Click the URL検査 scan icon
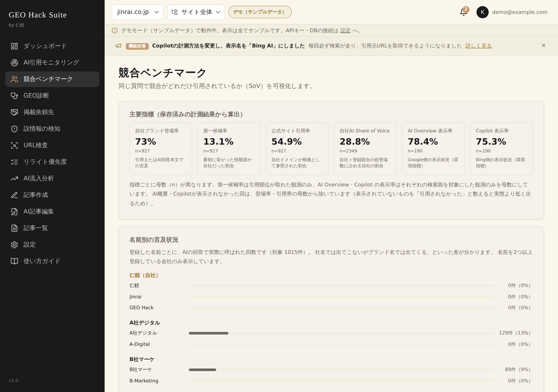Screen dimensions: 558x392 (14, 145)
